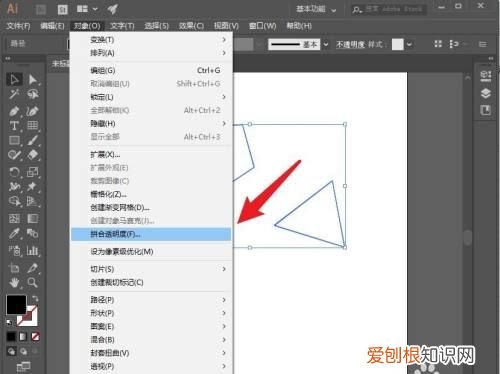Open the Arrange Documents dropdown

coord(87,9)
